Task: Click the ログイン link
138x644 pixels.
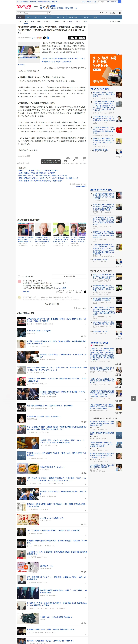Action: (42, 8)
